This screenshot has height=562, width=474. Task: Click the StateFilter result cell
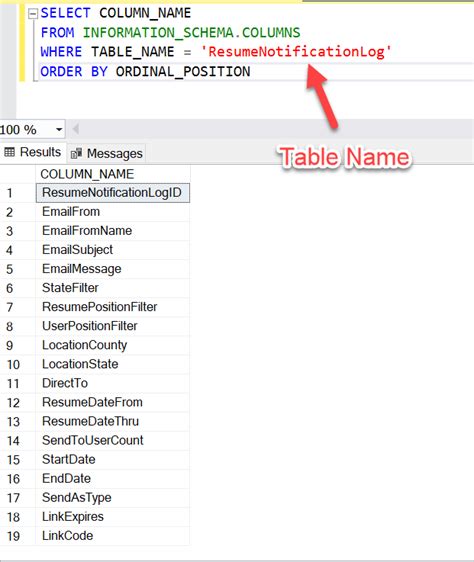tap(113, 288)
